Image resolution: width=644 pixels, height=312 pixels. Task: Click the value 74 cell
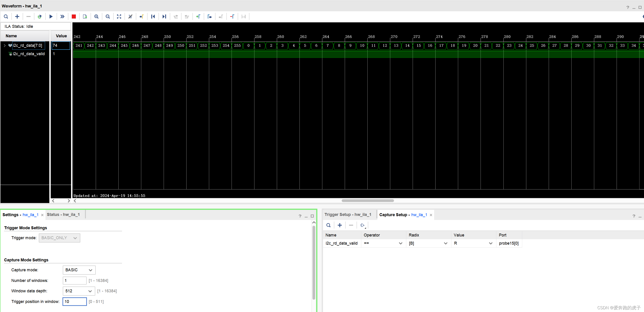pos(61,45)
